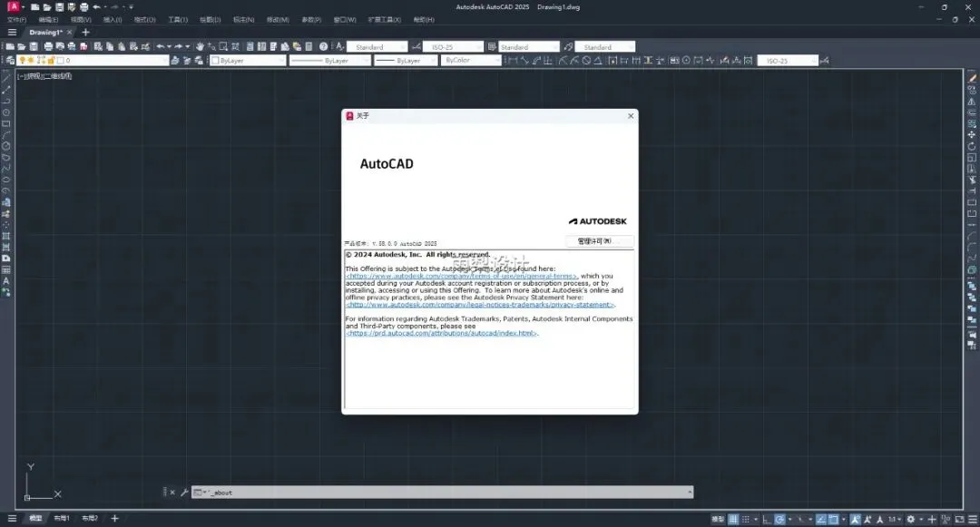
Task: Toggle polar tracking in status bar
Action: tap(780, 519)
